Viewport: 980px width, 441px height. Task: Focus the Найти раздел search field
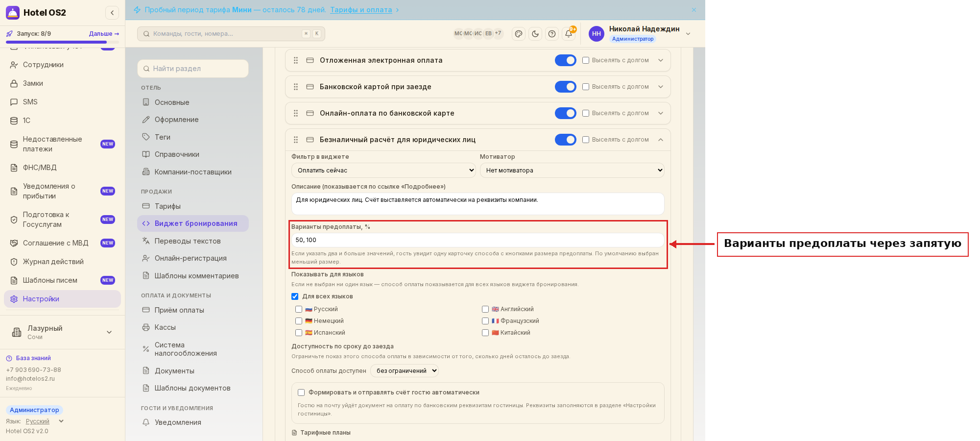coord(193,69)
